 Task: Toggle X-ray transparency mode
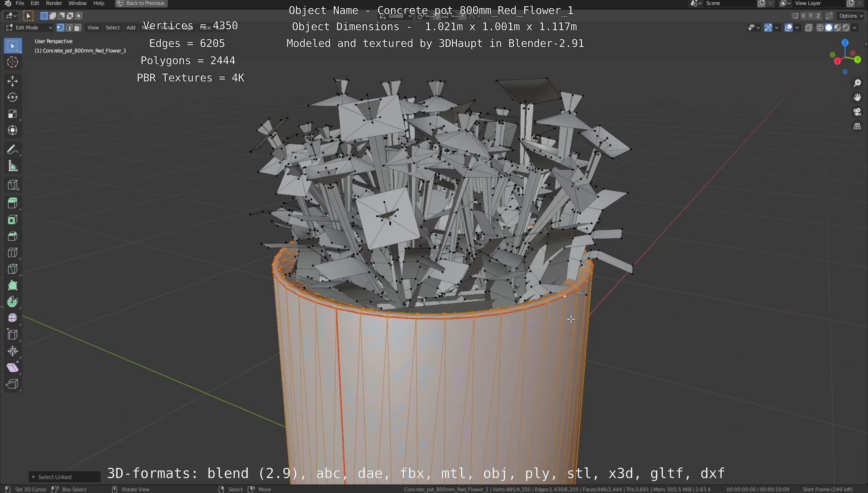(808, 28)
